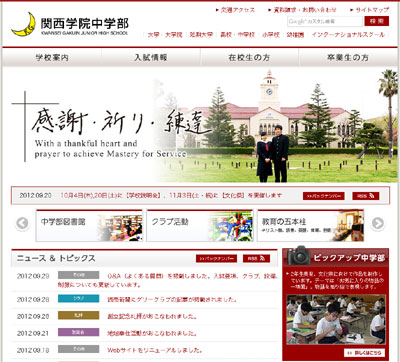
Task: Open the クラブ活動 banner
Action: coord(200,225)
